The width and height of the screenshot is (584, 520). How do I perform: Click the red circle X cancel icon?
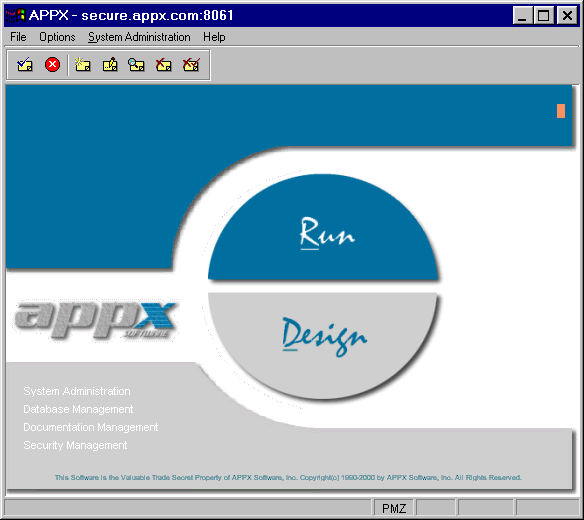(x=53, y=65)
